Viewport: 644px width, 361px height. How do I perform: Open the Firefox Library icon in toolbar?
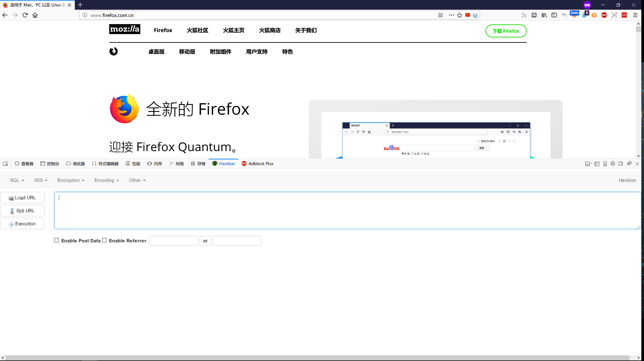pos(544,15)
